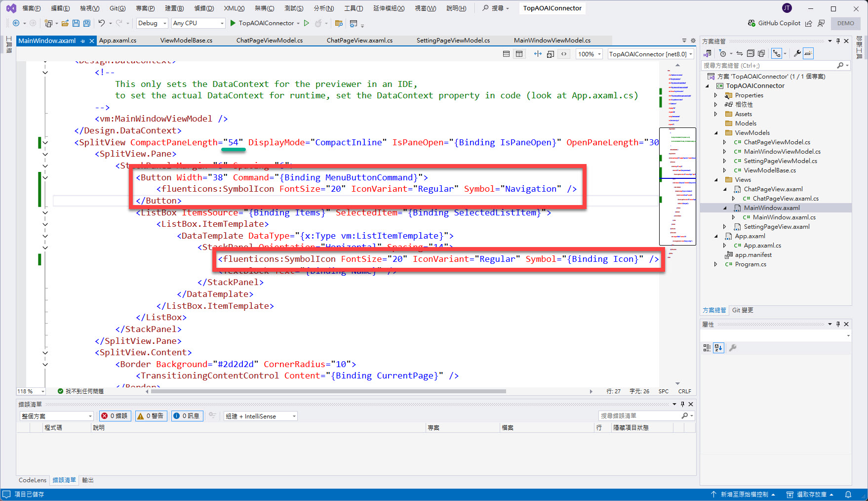Start without debugging using the hollow play icon

tap(307, 23)
